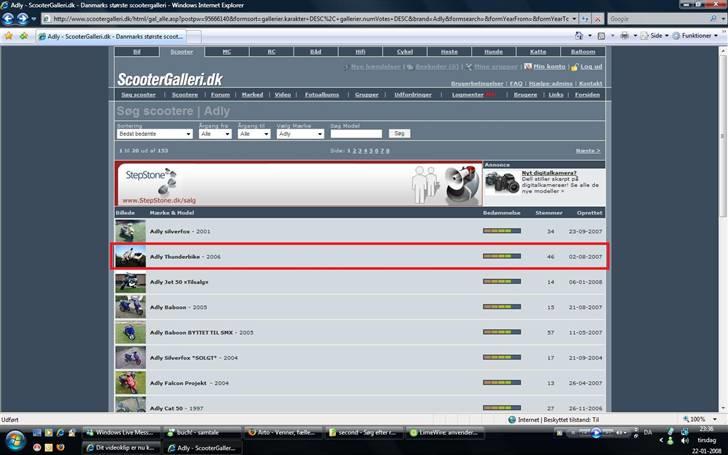Open the Funktioner menu dropdown
Viewport: 728px width, 455px height.
tap(696, 36)
